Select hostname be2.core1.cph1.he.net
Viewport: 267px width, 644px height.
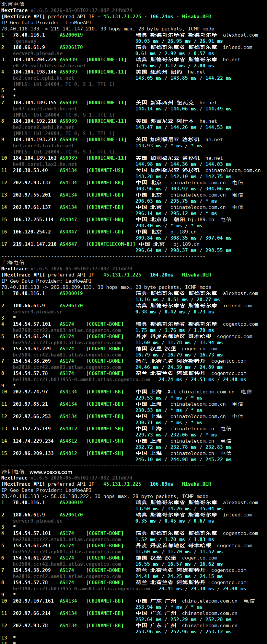click(x=43, y=78)
